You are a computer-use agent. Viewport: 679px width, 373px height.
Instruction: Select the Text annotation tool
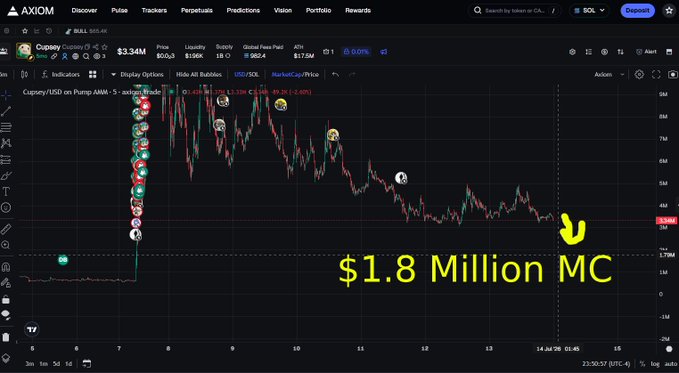coord(6,191)
